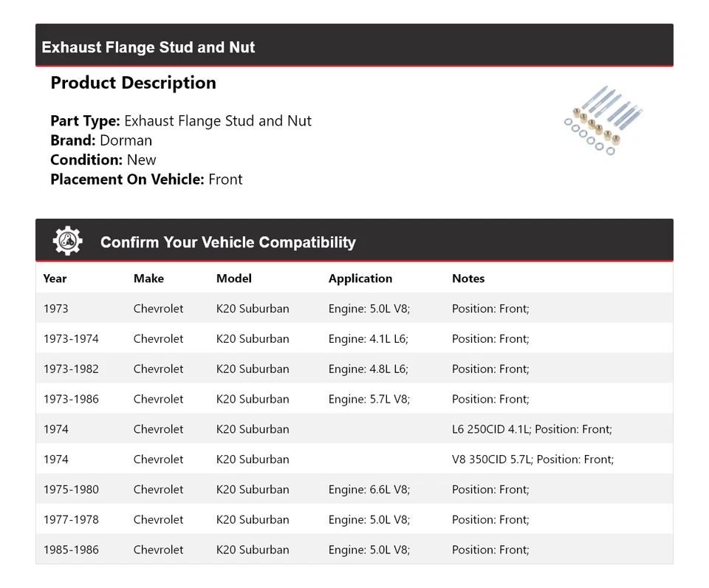709x588 pixels.
Task: Click the Application column header
Action: [x=360, y=278]
